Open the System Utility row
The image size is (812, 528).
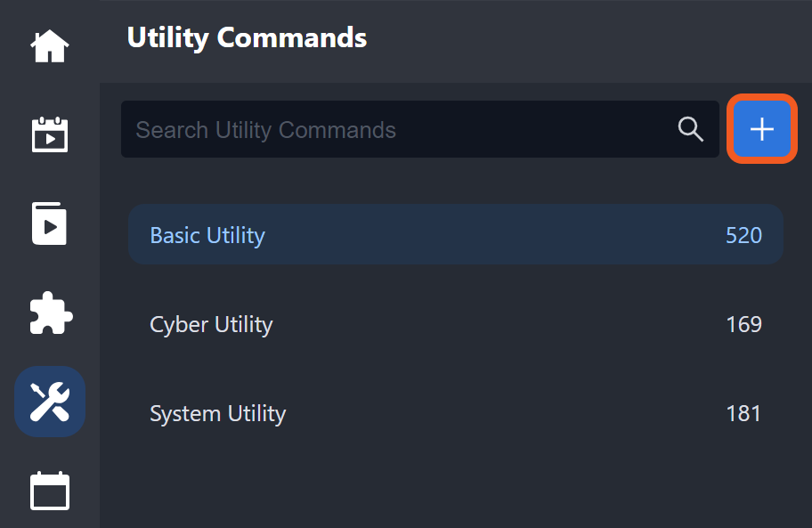pyautogui.click(x=454, y=413)
